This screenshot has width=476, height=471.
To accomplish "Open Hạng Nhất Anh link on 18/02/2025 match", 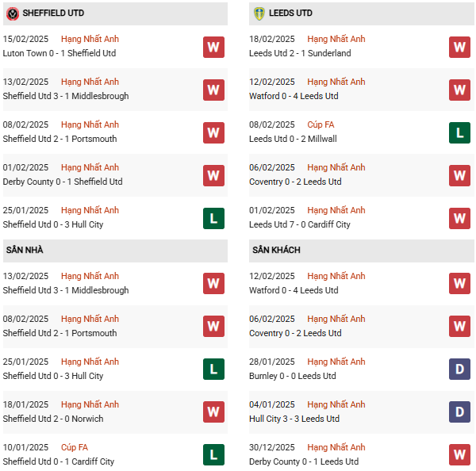I will (x=336, y=39).
